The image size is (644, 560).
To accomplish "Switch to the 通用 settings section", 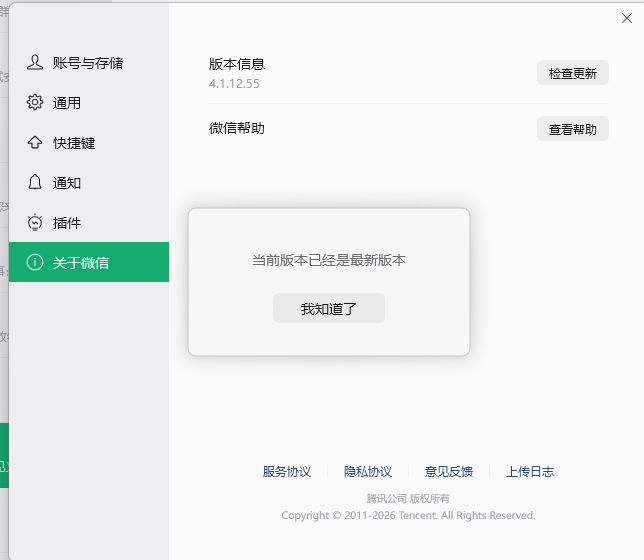I will [89, 103].
